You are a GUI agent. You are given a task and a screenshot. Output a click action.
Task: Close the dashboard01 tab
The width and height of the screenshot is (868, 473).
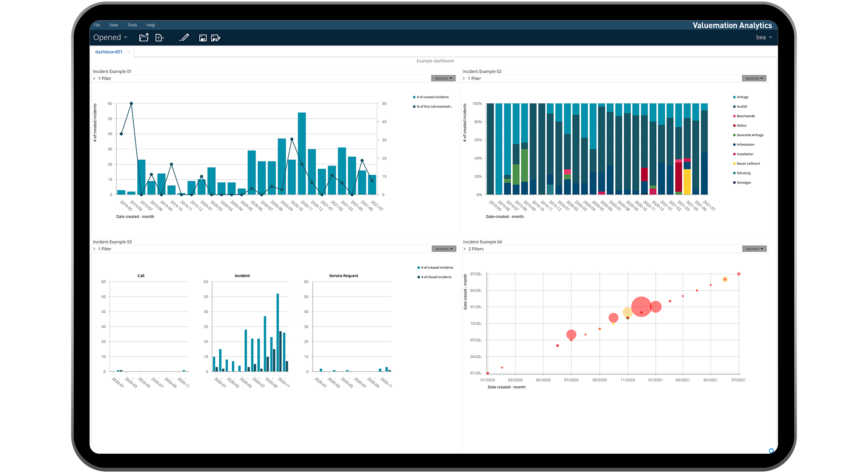pos(129,52)
